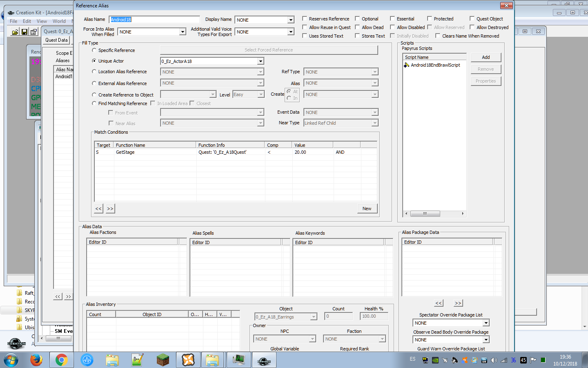This screenshot has width=588, height=368.
Task: Open the Spectator Override Package List dropdown
Action: tap(486, 323)
